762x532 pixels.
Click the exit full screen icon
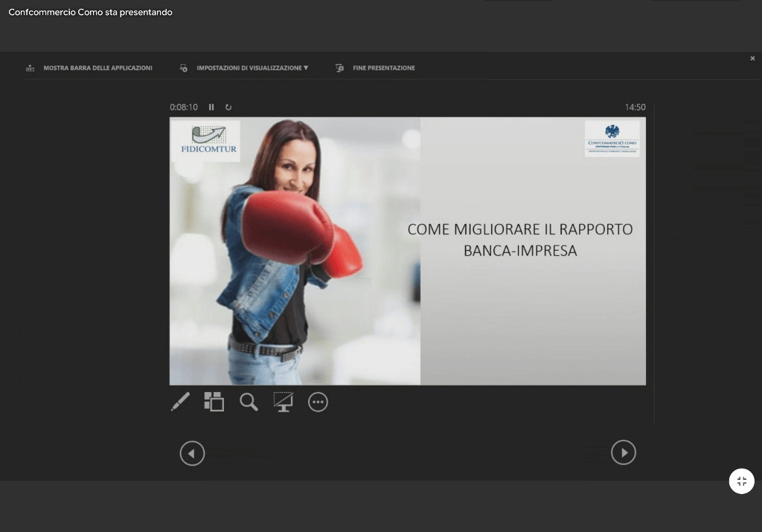tap(741, 481)
